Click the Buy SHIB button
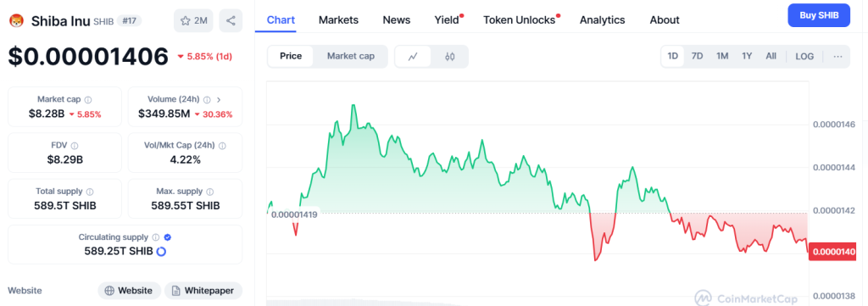868x306 pixels. [819, 15]
